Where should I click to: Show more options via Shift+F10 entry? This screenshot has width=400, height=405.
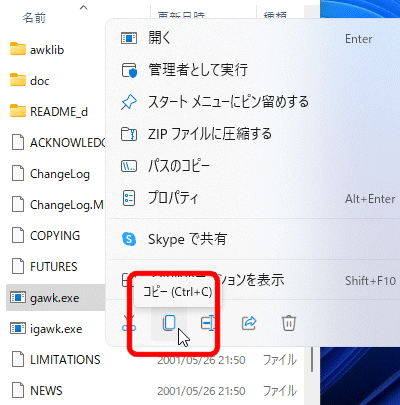[x=253, y=280]
